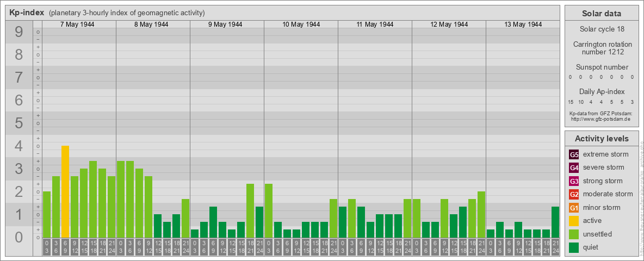Click the 13 May 21-24 bar
Image resolution: width=644 pixels, height=261 pixels.
555,222
